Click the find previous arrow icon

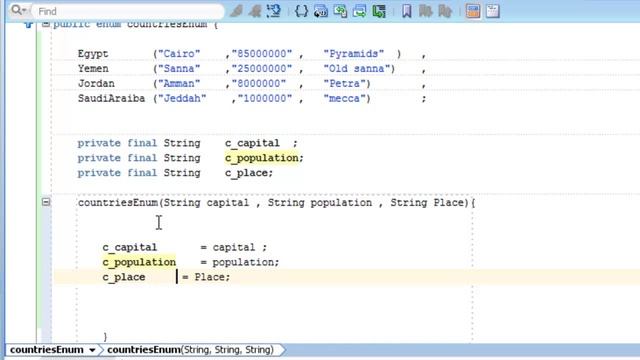pos(236,11)
